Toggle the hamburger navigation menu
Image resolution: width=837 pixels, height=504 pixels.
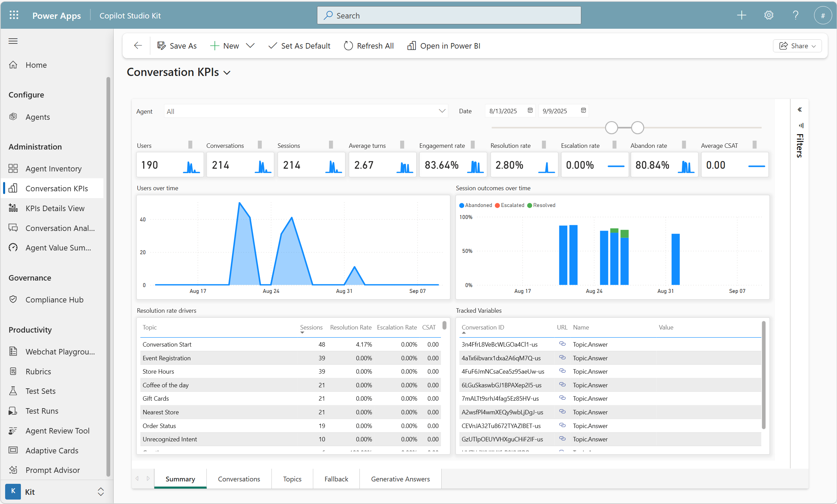tap(13, 41)
